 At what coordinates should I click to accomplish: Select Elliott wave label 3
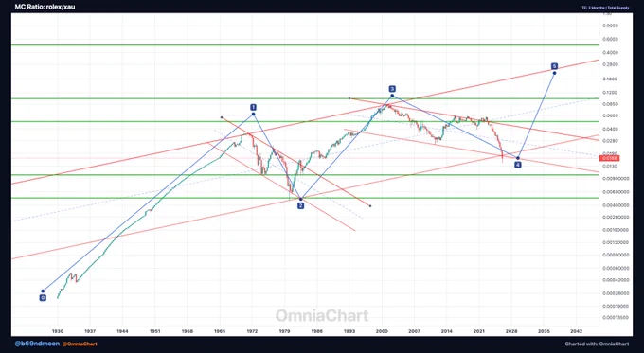pos(392,89)
